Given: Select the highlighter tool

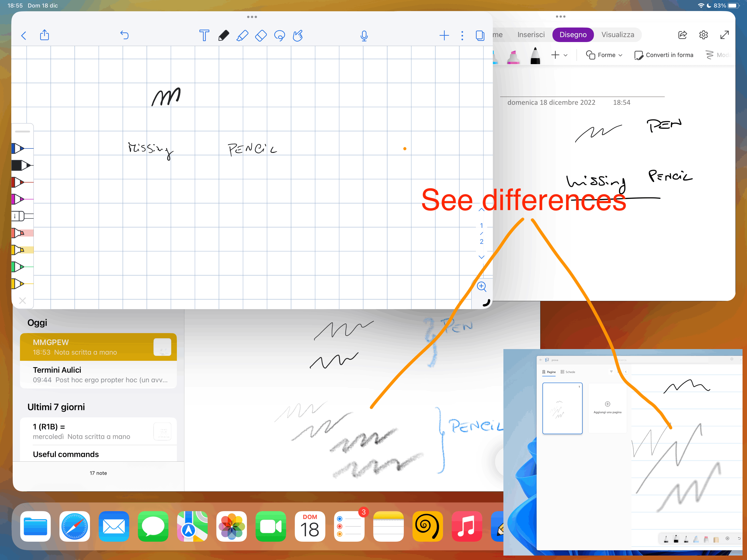Looking at the screenshot, I should click(x=242, y=35).
